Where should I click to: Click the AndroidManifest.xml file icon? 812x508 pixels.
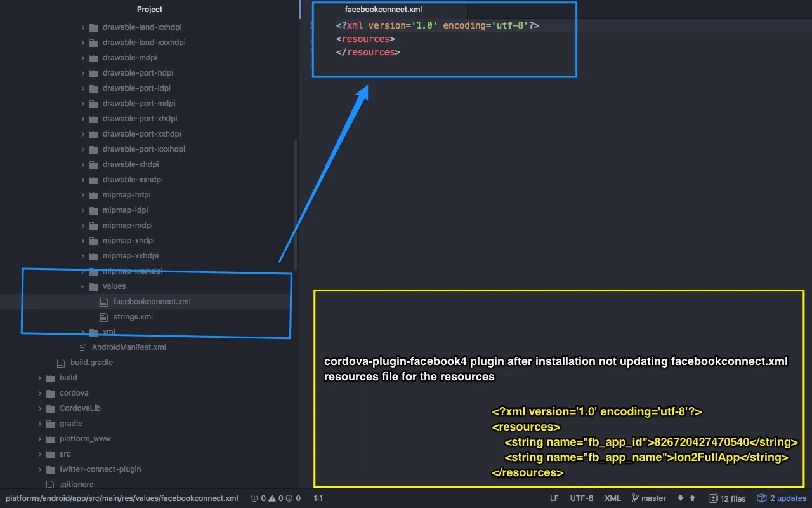[82, 347]
